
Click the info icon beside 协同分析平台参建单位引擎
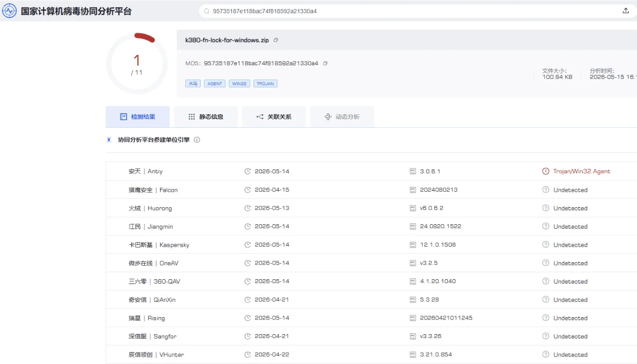point(197,140)
